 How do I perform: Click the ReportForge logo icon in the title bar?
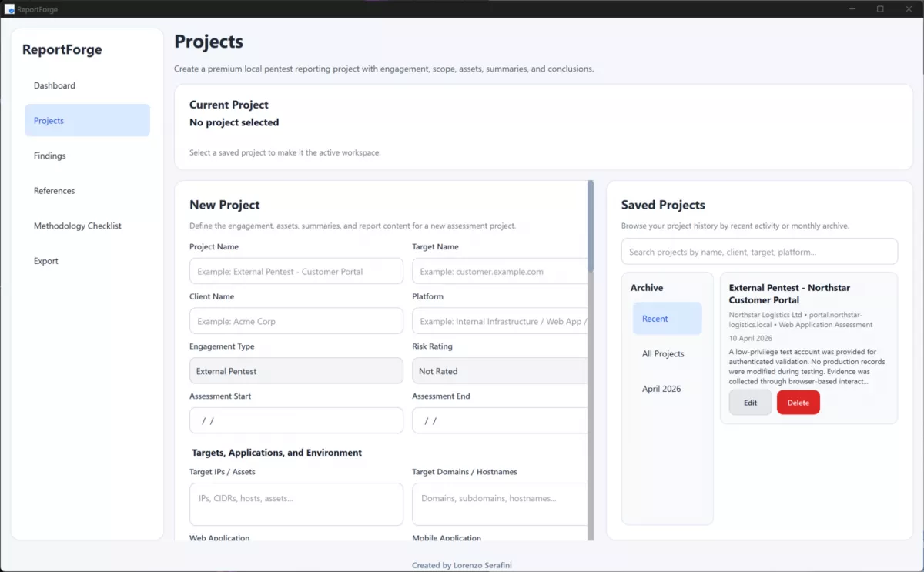coord(11,8)
